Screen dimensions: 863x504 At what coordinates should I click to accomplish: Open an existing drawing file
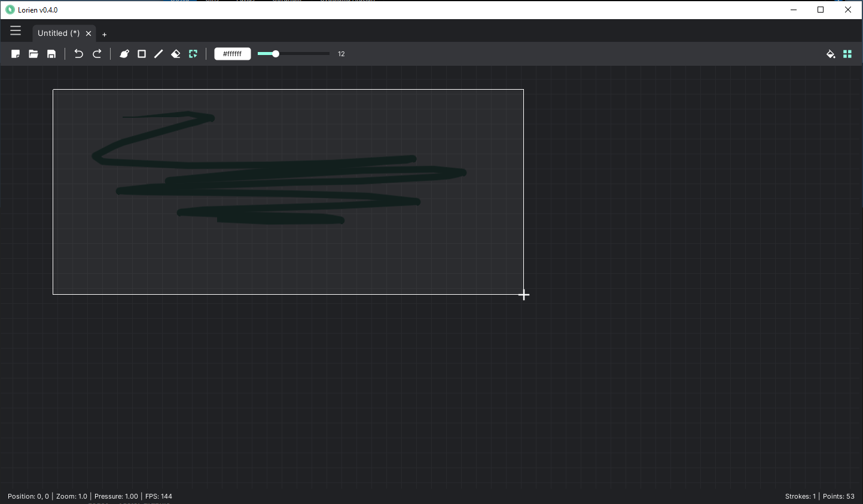click(x=33, y=53)
